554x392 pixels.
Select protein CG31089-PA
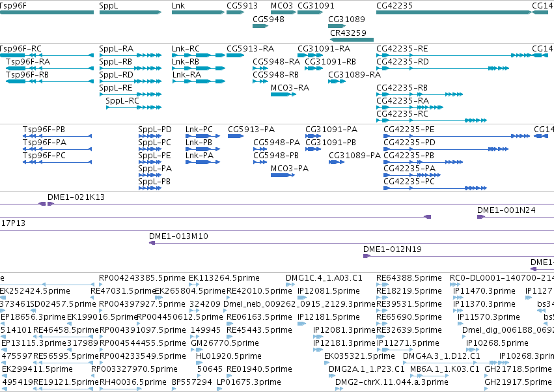[x=355, y=156]
